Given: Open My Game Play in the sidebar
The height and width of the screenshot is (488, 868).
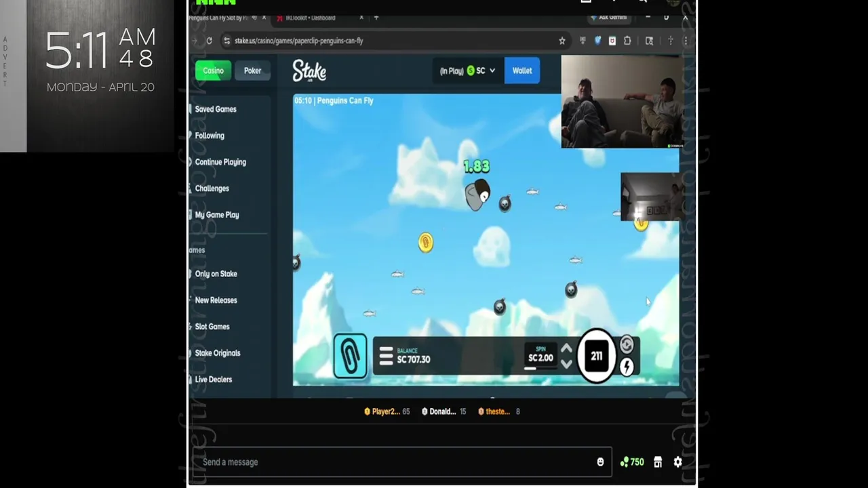Looking at the screenshot, I should click(217, 215).
